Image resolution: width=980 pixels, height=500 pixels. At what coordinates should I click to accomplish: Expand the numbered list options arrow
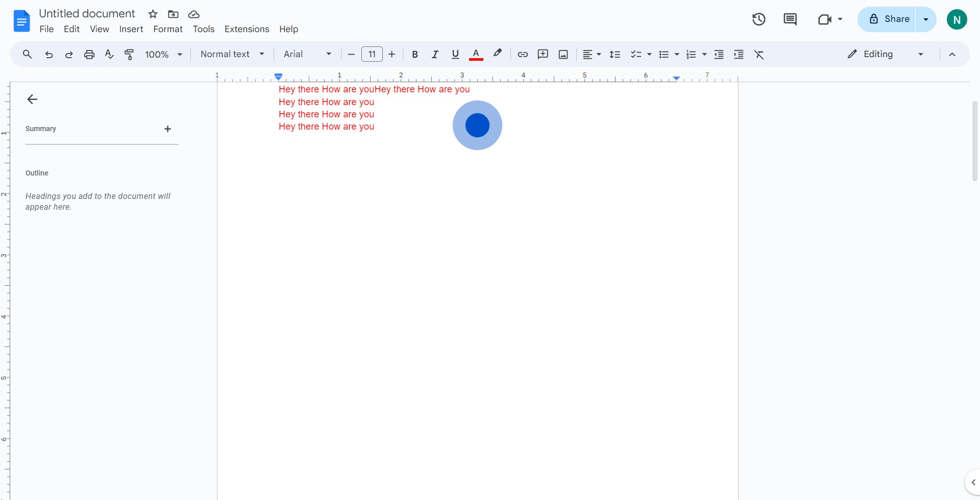(704, 54)
